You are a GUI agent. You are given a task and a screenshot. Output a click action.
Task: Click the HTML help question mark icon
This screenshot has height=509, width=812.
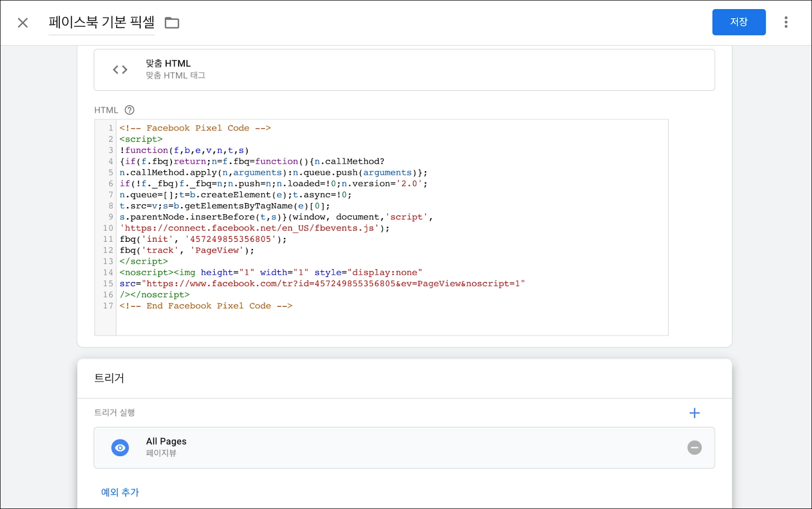coord(129,110)
